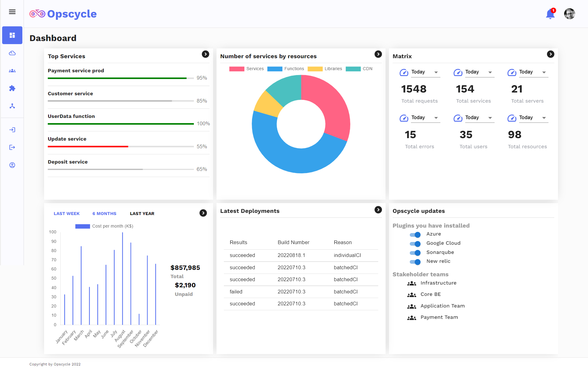The height and width of the screenshot is (370, 588).
Task: Open the cloud sidebar icon
Action: pos(12,53)
